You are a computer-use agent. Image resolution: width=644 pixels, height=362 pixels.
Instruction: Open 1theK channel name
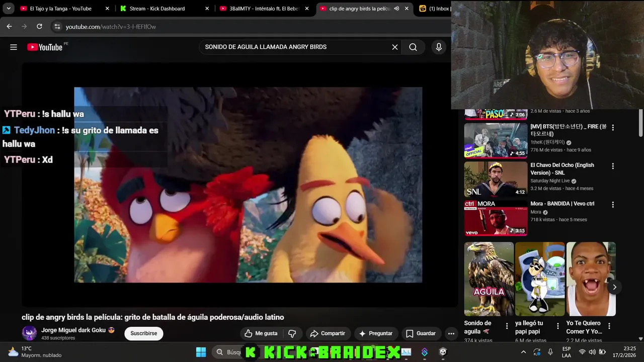click(x=547, y=142)
